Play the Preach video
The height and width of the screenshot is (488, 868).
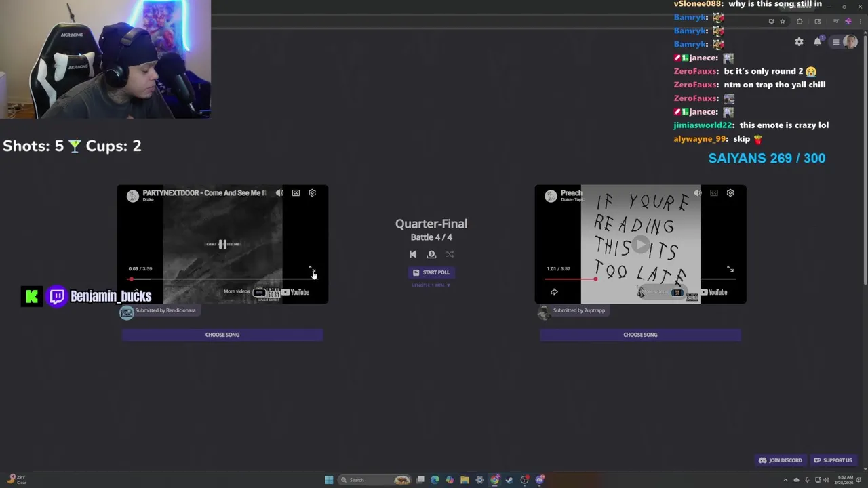pyautogui.click(x=640, y=245)
